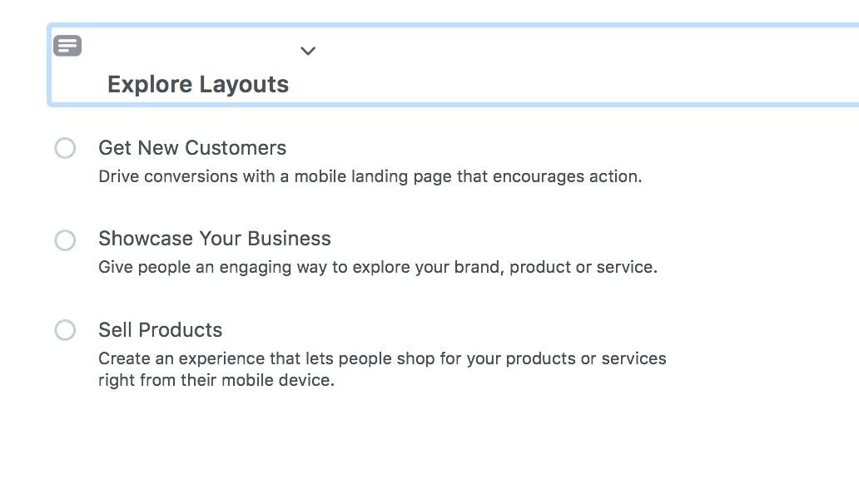Click the 'Drive conversions' description line
The width and height of the screenshot is (859, 504).
[370, 177]
